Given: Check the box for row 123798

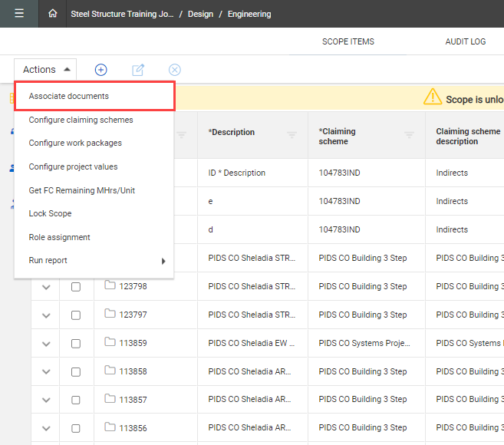Looking at the screenshot, I should click(76, 287).
